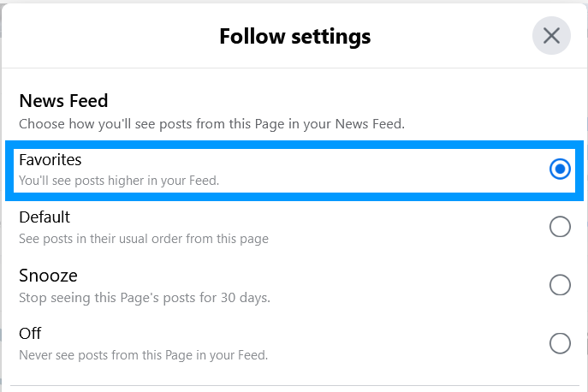Click the 'Choose how you'll see posts' description
This screenshot has width=588, height=392.
coord(212,124)
